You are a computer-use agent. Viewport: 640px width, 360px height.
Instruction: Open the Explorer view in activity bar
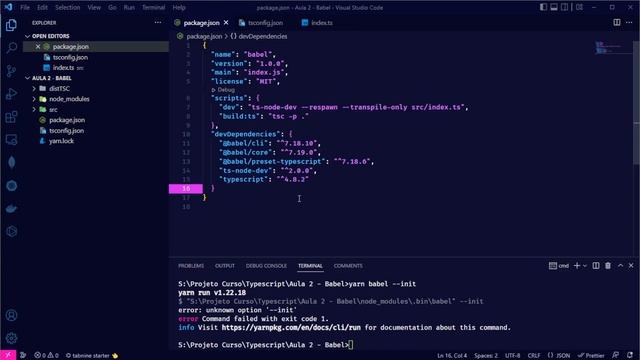(x=11, y=25)
